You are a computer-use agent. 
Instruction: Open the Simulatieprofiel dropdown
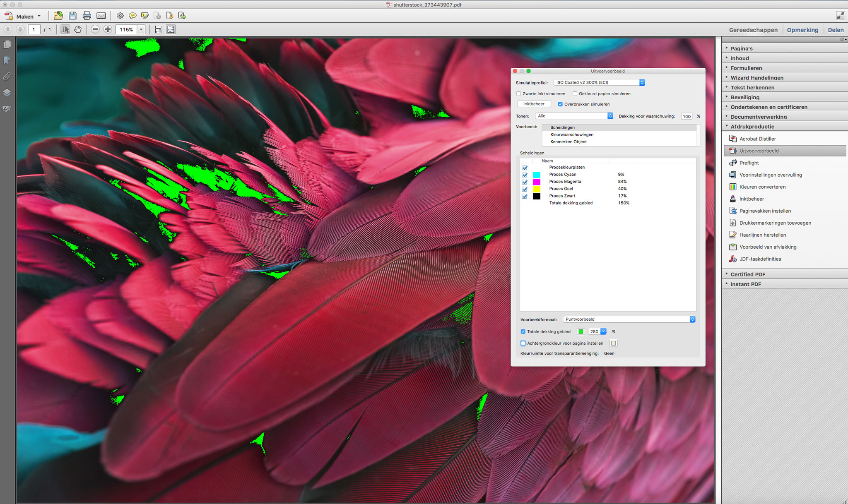point(599,82)
